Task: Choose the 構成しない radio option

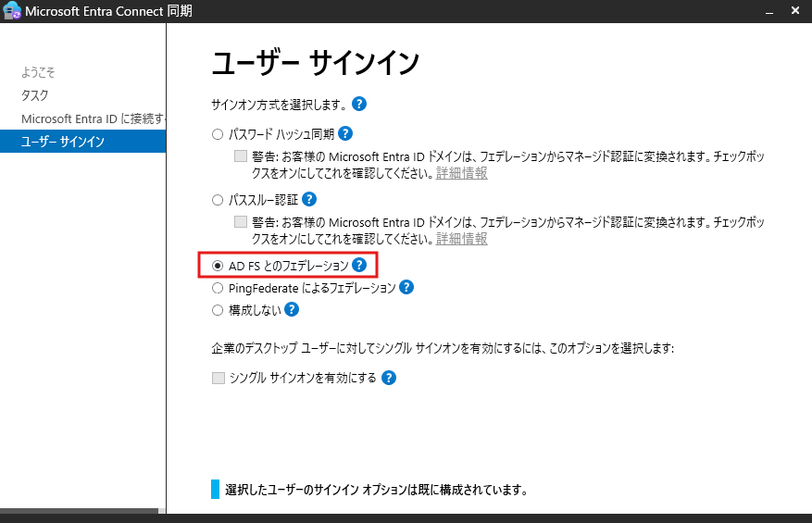Action: (x=218, y=311)
